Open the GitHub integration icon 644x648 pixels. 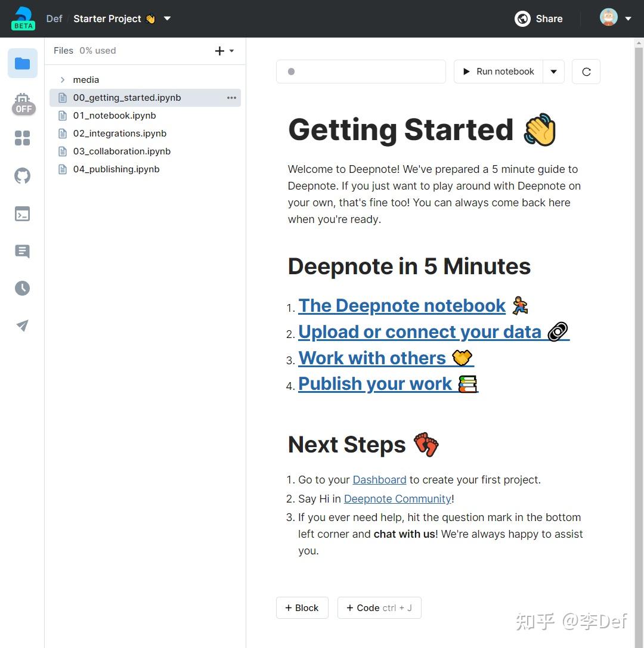(x=22, y=175)
